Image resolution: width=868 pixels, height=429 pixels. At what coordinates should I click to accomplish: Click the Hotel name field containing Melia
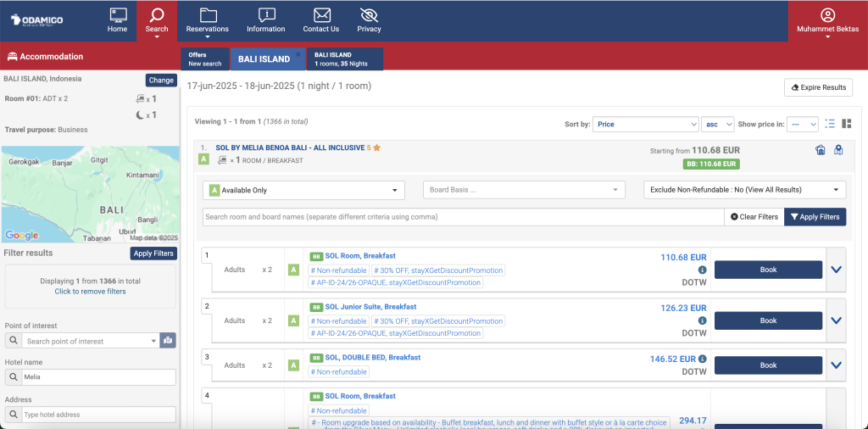click(x=98, y=377)
